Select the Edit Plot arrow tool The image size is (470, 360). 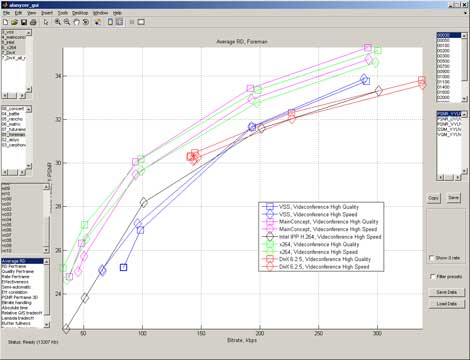[46, 22]
